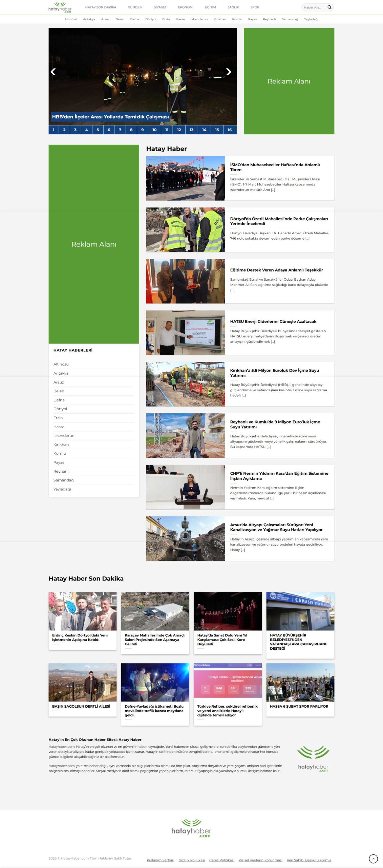
Task: Open Gizlilik Politikası footer link
Action: [x=192, y=860]
